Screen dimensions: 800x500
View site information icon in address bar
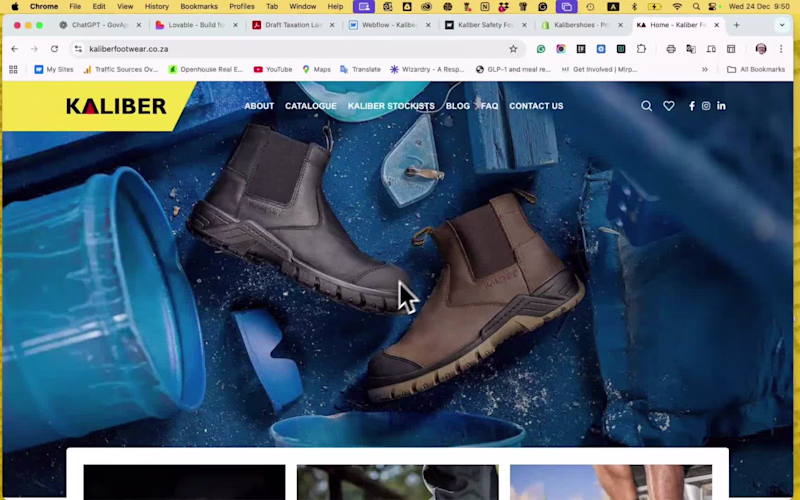tap(78, 48)
